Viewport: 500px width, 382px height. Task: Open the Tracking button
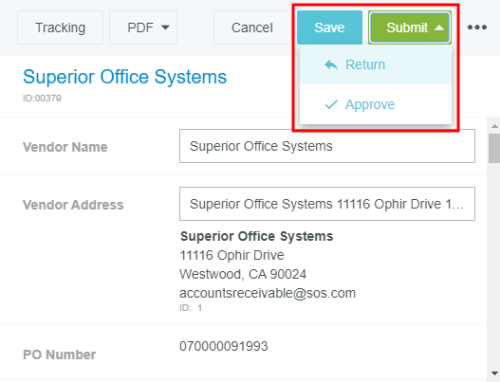[60, 27]
